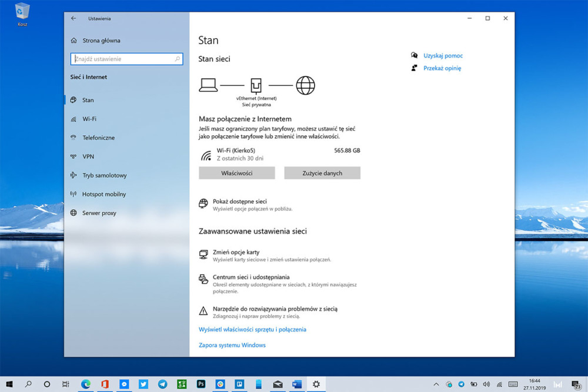Open clock showing 16:44 27.11.2019
This screenshot has width=588, height=392.
pos(534,384)
